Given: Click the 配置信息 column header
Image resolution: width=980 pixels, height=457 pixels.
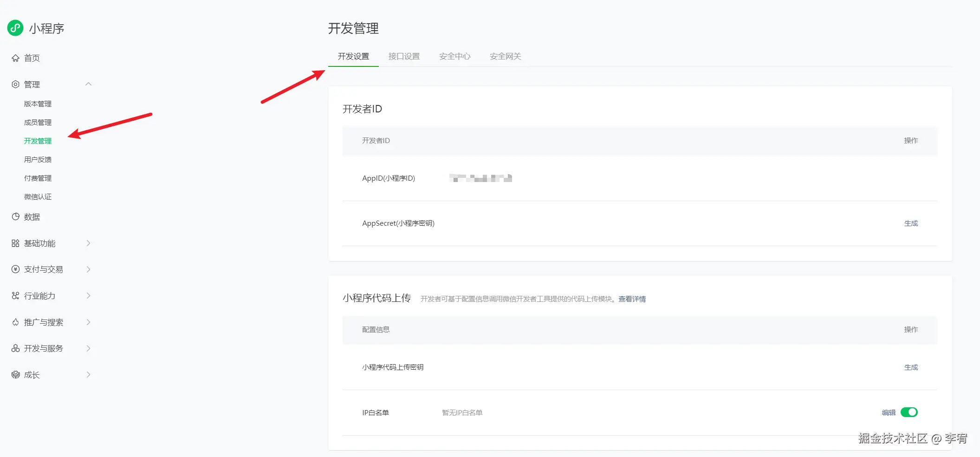Looking at the screenshot, I should [x=376, y=330].
